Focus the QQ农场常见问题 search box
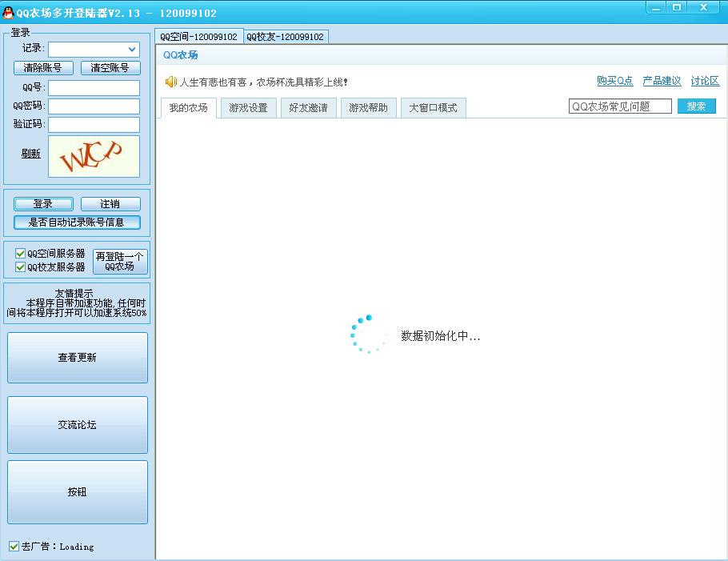Viewport: 728px width, 561px height. coord(620,106)
